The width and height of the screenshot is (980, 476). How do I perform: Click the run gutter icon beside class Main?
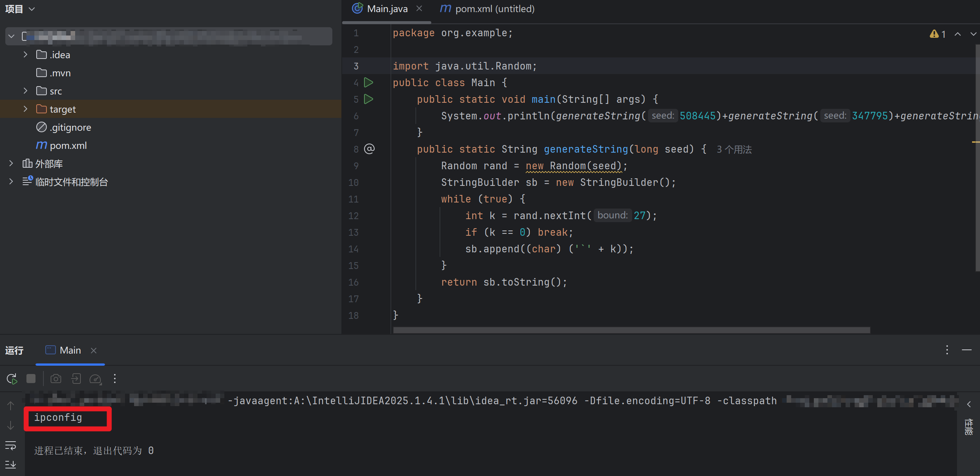(x=368, y=83)
